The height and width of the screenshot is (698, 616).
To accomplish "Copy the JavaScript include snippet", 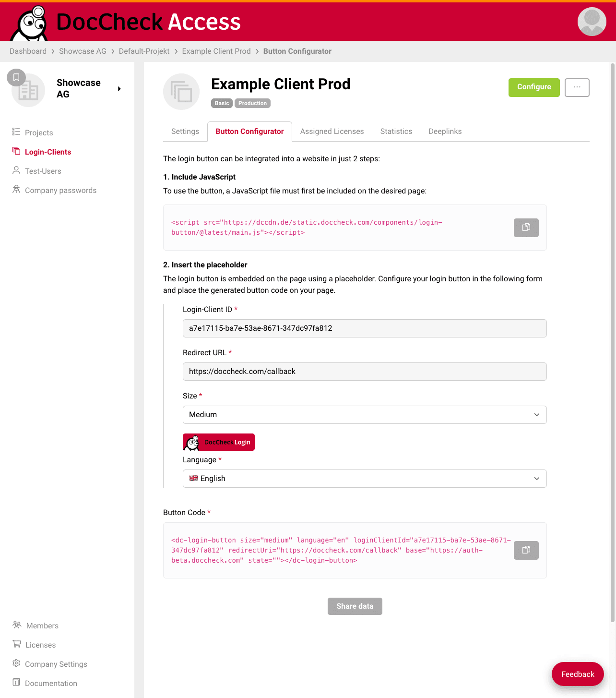I will click(x=526, y=228).
